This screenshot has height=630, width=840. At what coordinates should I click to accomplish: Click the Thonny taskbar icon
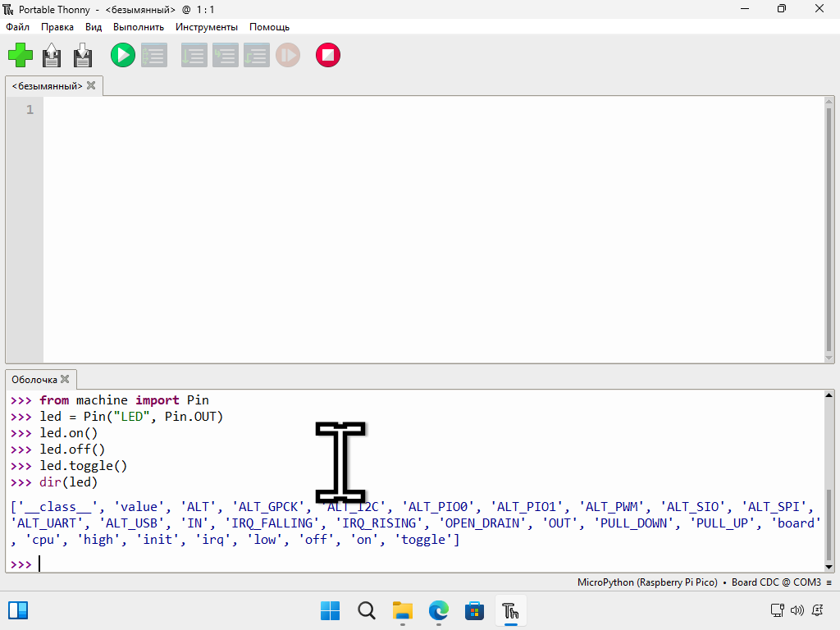[510, 610]
